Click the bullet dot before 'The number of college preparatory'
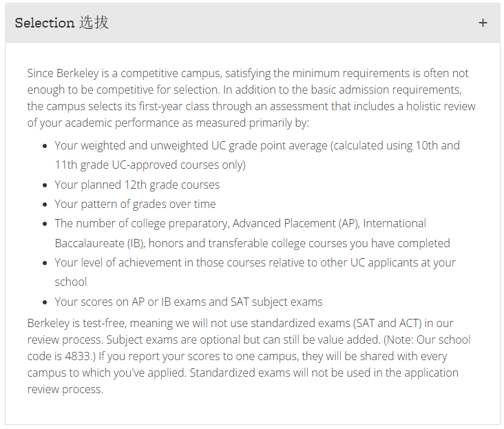The image size is (504, 429). [x=45, y=224]
